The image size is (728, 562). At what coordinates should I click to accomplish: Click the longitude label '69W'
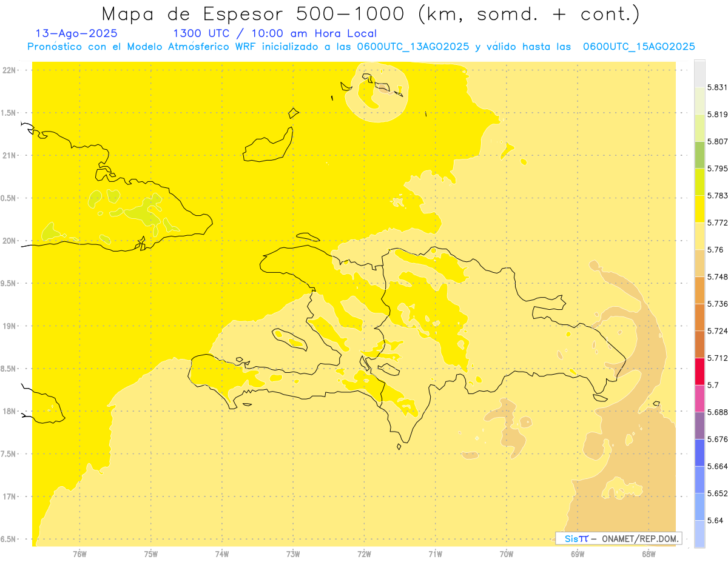point(578,554)
